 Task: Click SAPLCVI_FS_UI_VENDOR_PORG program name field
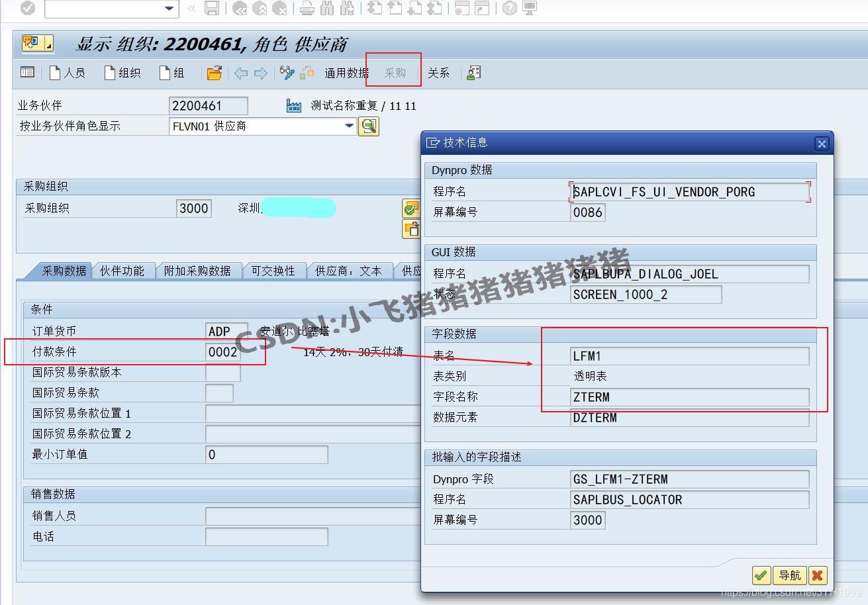tap(690, 192)
